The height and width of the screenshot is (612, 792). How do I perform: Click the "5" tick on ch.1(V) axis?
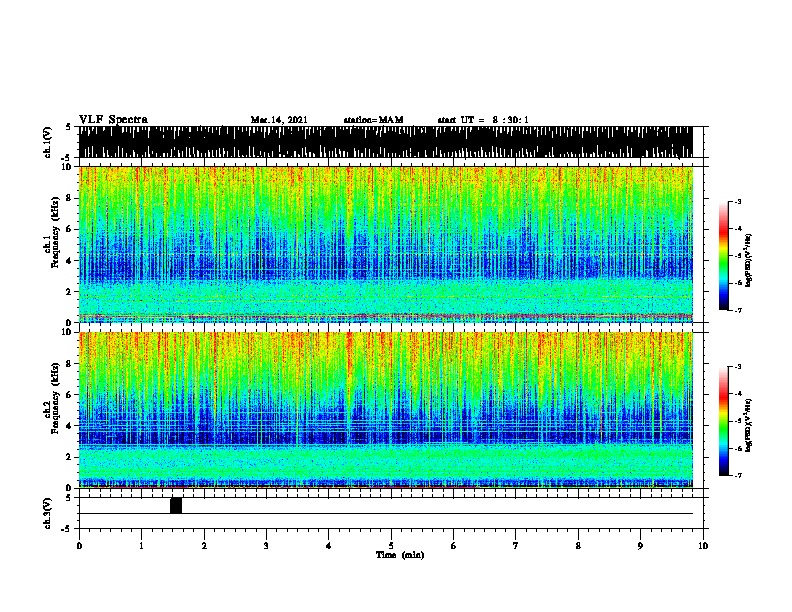[x=68, y=127]
